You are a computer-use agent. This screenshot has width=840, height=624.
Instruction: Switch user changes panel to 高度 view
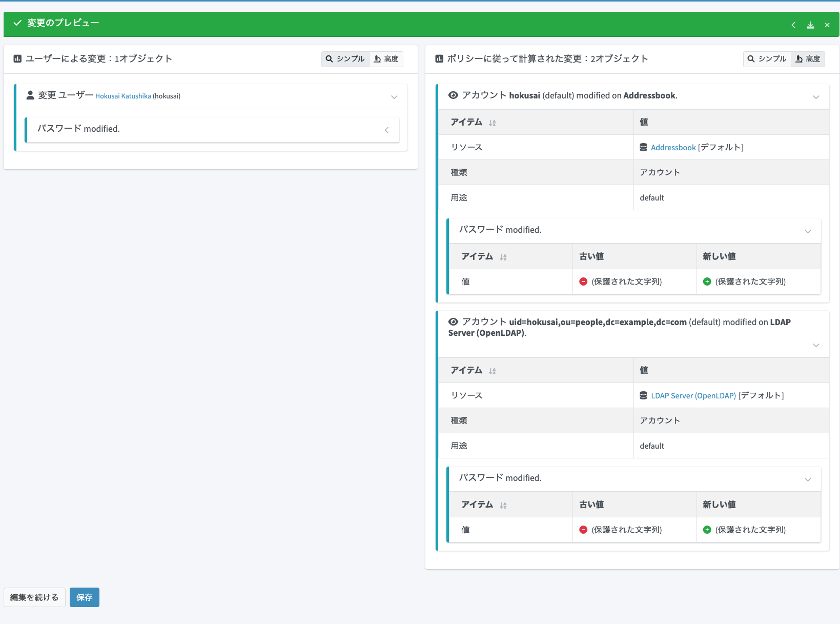pyautogui.click(x=386, y=59)
